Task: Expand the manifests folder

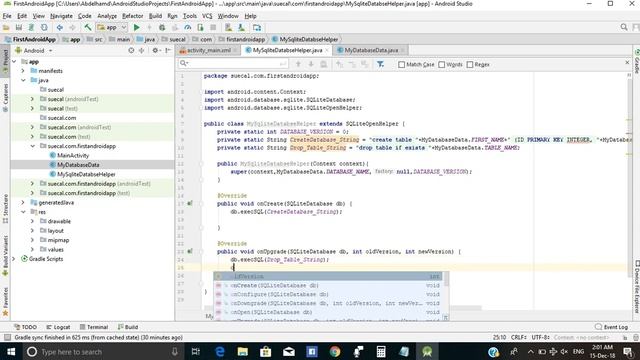Action: [23, 71]
